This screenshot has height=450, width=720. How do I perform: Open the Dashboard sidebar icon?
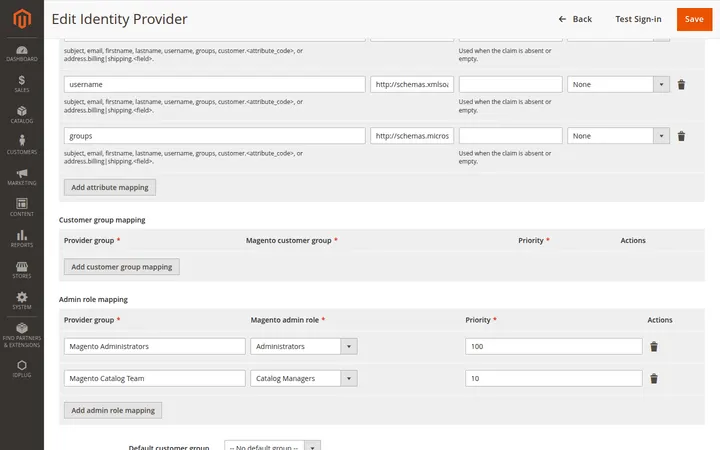click(x=22, y=54)
